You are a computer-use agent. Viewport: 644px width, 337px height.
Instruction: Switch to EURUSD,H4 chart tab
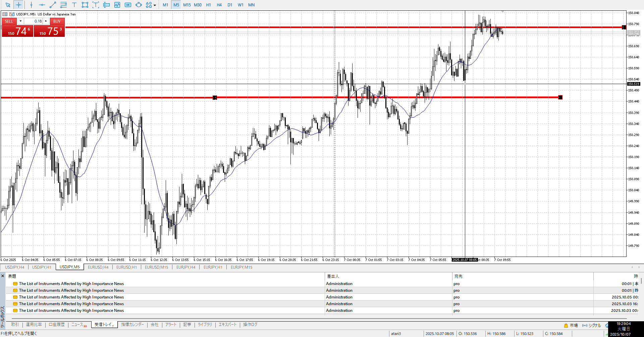98,267
